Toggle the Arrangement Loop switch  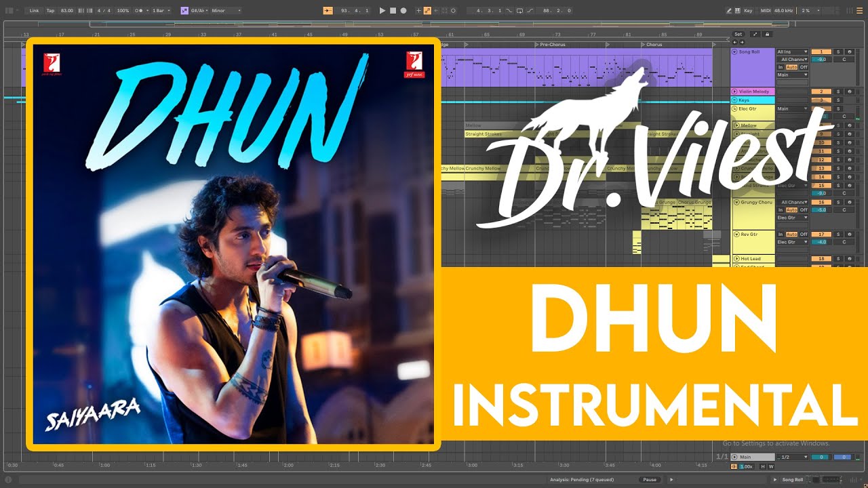519,11
